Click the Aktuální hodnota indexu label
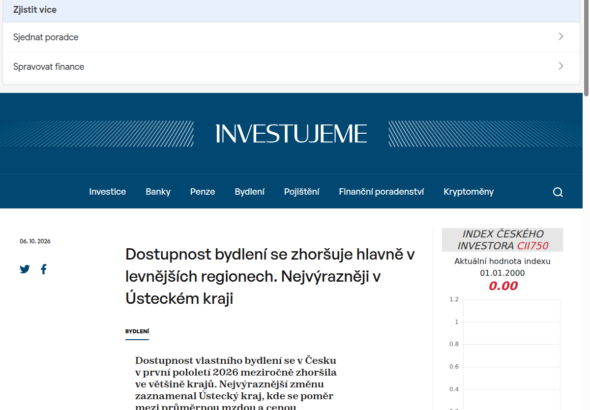590x410 pixels. pos(502,261)
